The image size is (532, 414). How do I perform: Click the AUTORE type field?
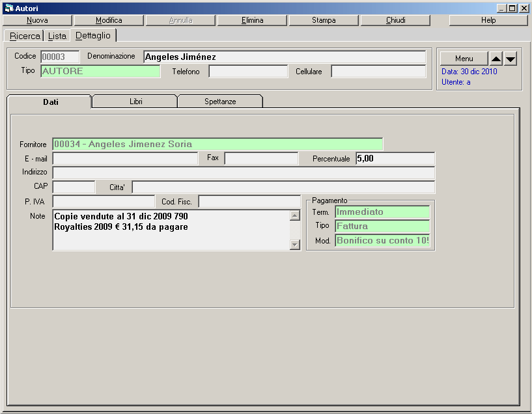coord(100,71)
